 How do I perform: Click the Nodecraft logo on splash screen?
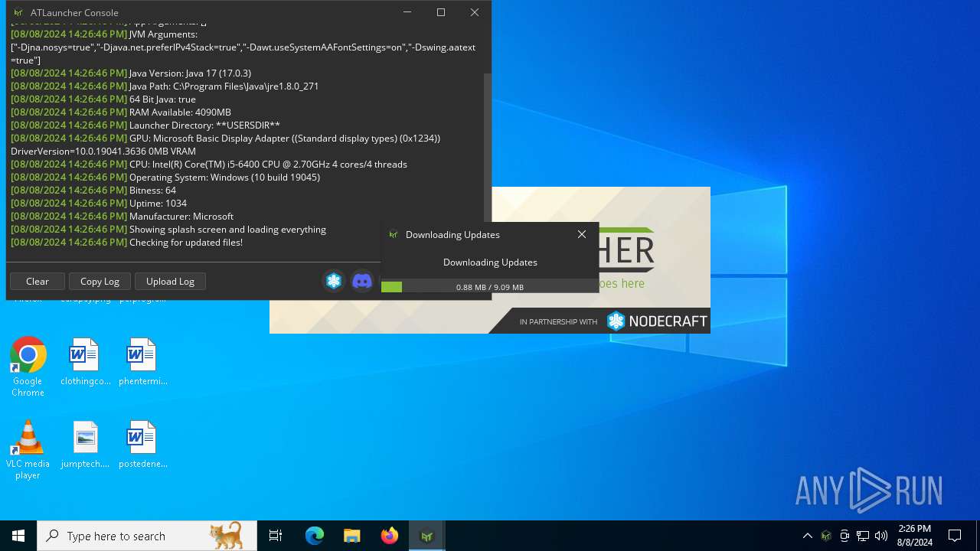(657, 321)
